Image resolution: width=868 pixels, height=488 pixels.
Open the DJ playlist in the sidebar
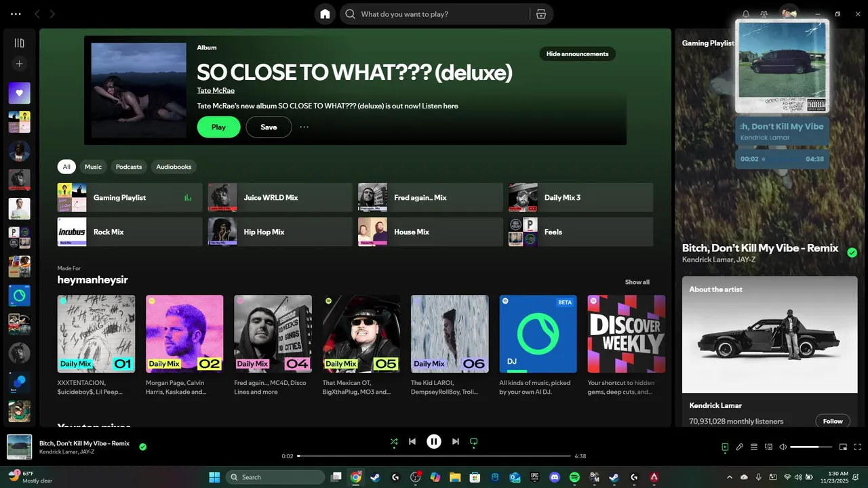(19, 296)
